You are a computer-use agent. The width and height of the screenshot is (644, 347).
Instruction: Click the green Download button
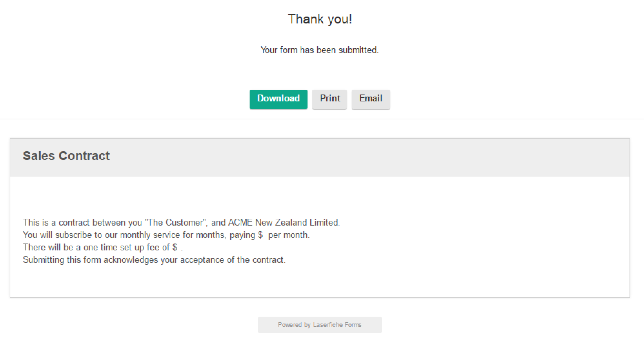(x=278, y=99)
